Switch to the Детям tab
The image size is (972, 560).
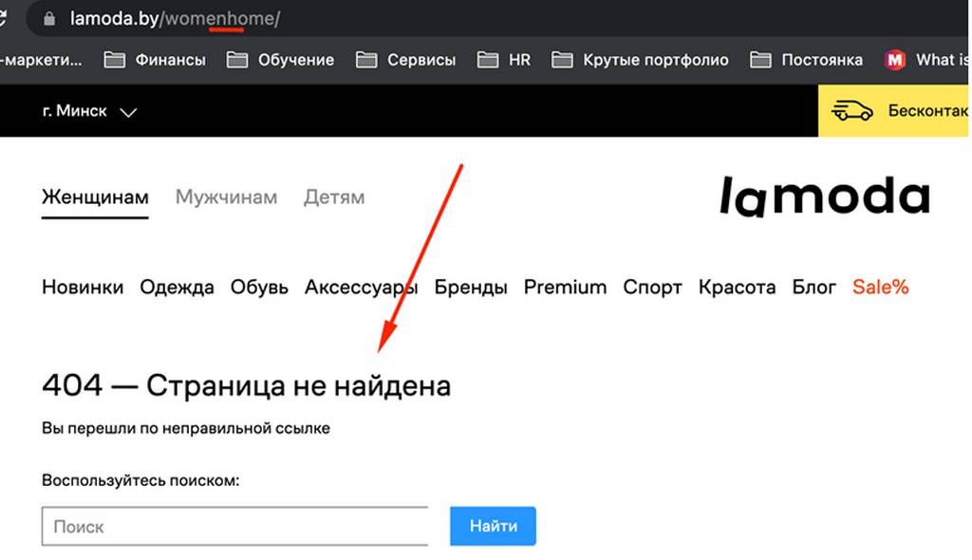(334, 197)
